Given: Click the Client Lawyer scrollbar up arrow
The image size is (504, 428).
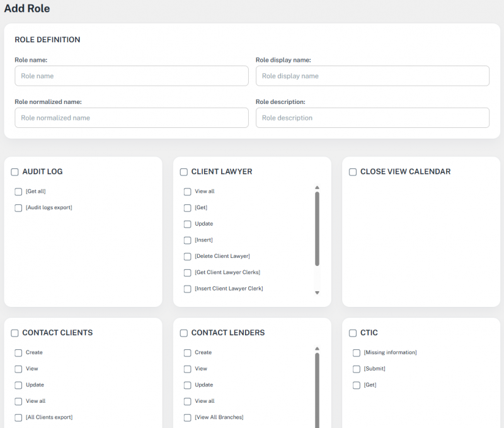Looking at the screenshot, I should (317, 187).
